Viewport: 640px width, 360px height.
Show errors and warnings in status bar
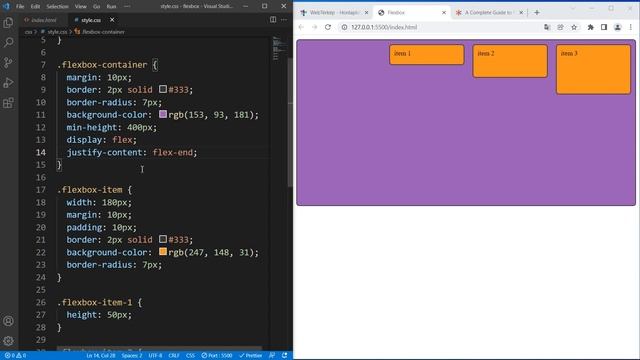(x=15, y=356)
